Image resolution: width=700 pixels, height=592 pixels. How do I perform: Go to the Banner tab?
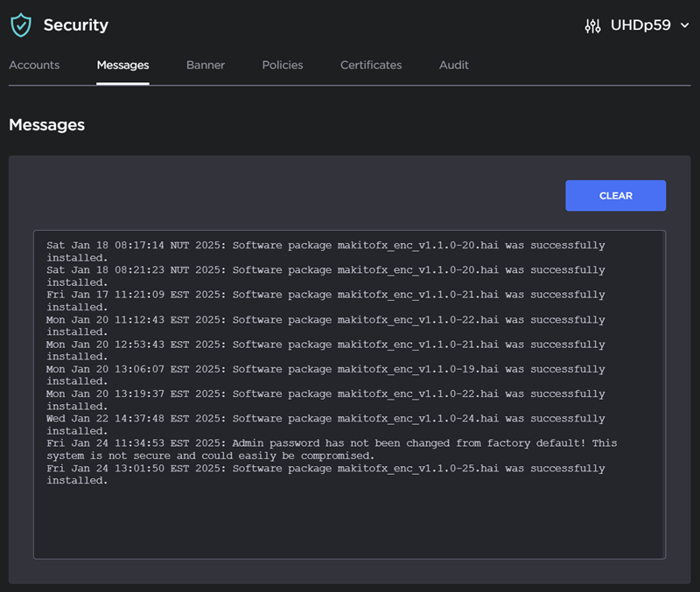(x=206, y=65)
